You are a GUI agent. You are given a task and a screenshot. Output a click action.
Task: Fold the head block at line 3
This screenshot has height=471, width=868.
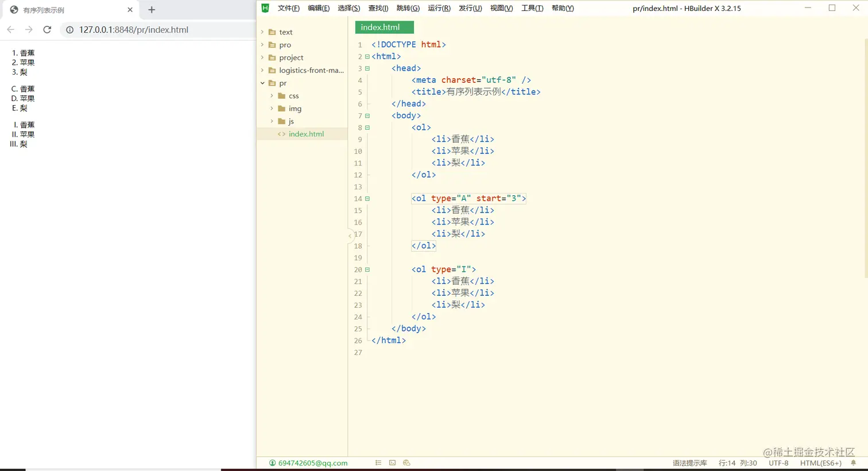coord(367,68)
